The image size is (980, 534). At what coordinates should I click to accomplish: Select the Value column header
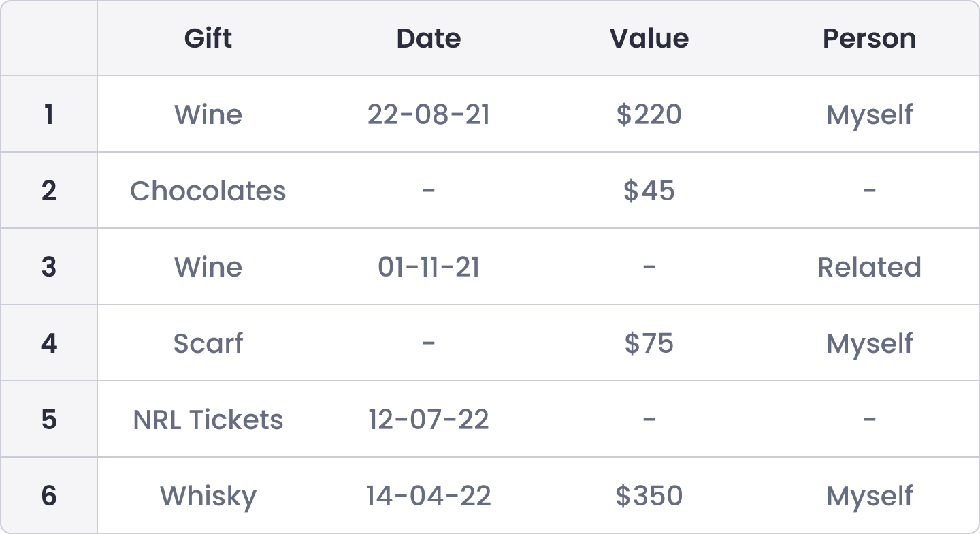click(x=649, y=38)
